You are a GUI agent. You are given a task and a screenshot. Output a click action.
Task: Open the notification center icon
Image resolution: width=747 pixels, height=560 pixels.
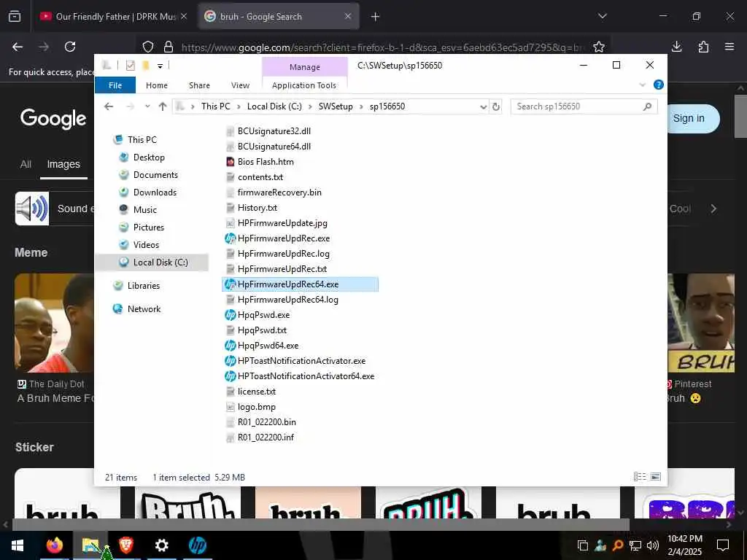click(723, 545)
